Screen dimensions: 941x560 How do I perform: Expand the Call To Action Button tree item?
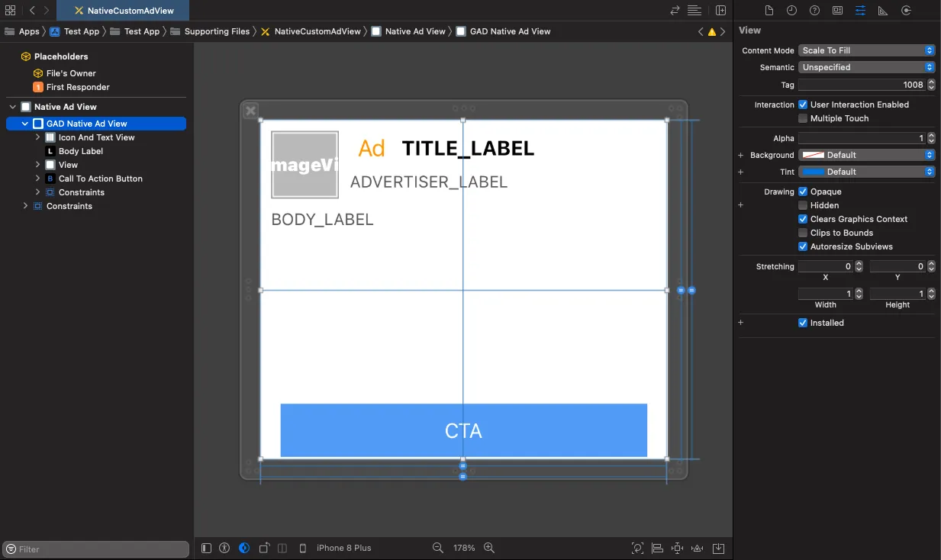tap(37, 178)
